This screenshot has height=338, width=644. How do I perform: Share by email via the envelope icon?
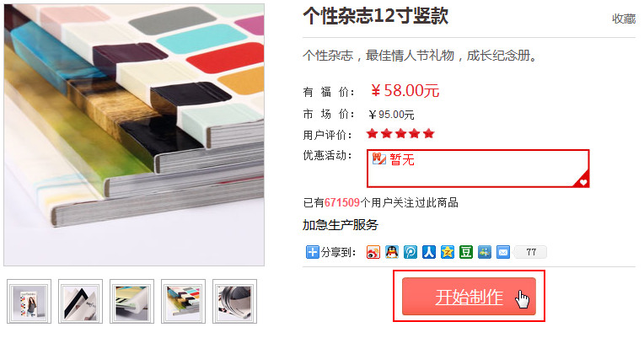pos(502,252)
